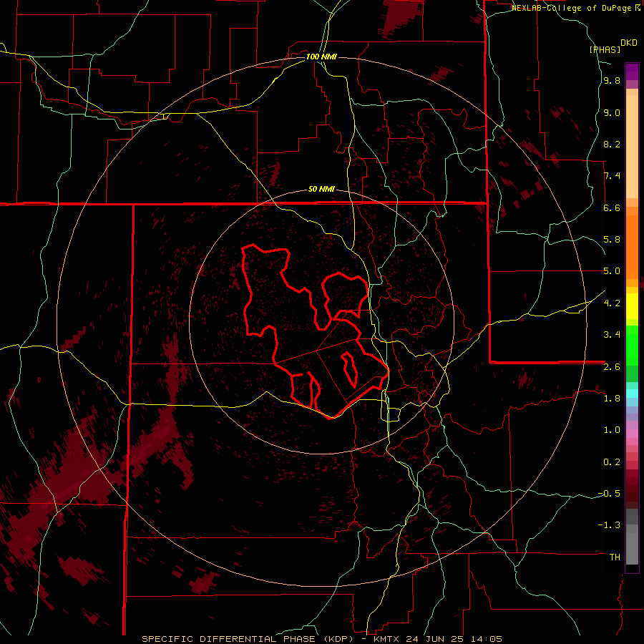644x644 pixels.
Task: Click the 'DKD' legend header
Action: pos(629,43)
